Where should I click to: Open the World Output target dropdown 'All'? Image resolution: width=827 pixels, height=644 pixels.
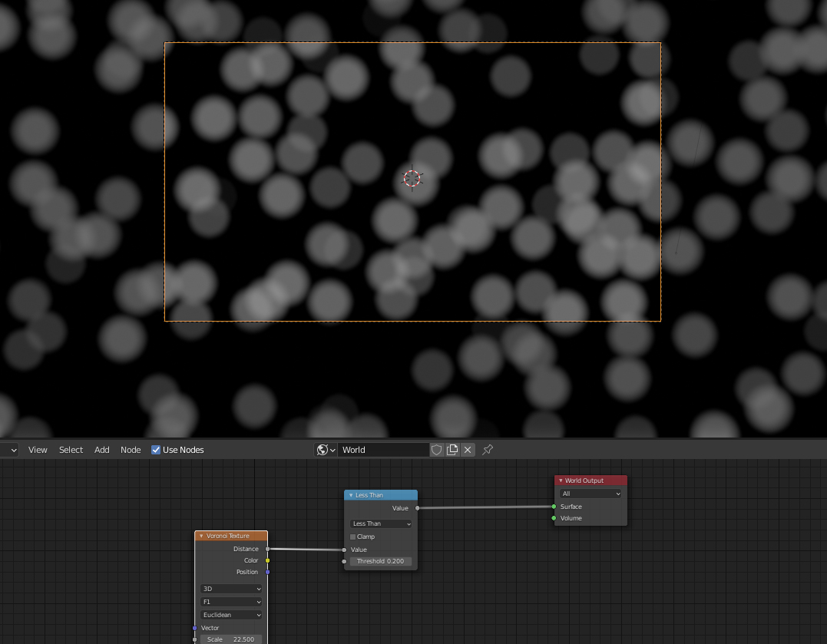[x=590, y=494]
